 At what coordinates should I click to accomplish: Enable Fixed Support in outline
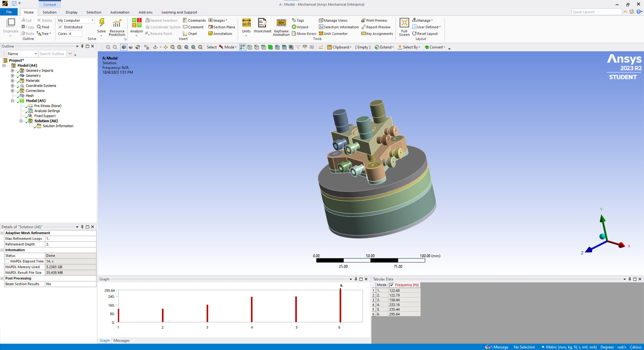pyautogui.click(x=44, y=116)
